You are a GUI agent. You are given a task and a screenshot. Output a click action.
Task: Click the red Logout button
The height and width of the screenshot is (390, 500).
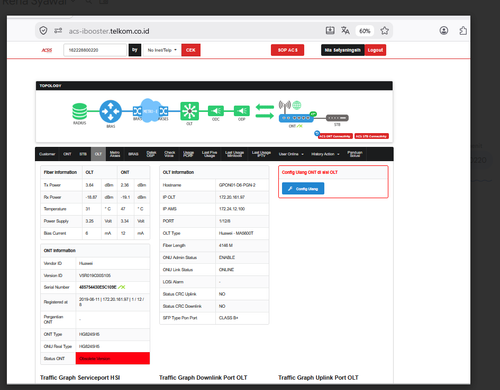pos(375,50)
